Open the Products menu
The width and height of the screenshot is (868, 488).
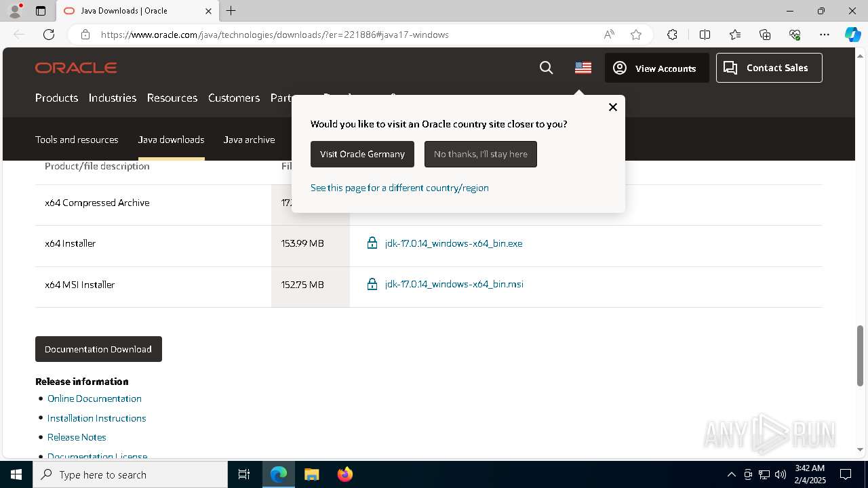point(56,98)
